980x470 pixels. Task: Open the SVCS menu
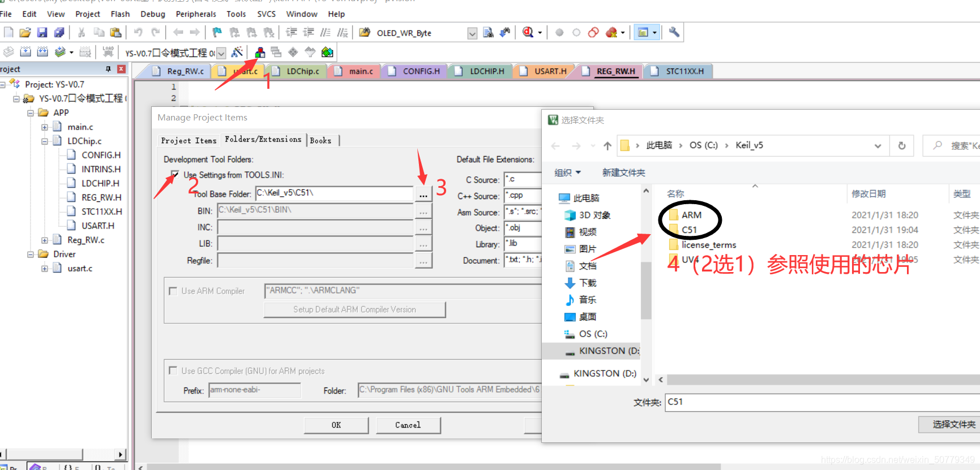tap(266, 14)
